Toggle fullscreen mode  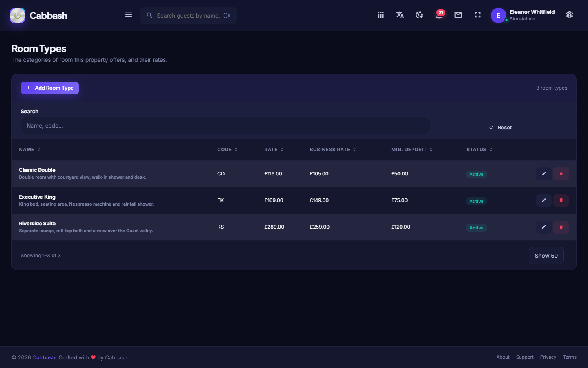point(478,15)
